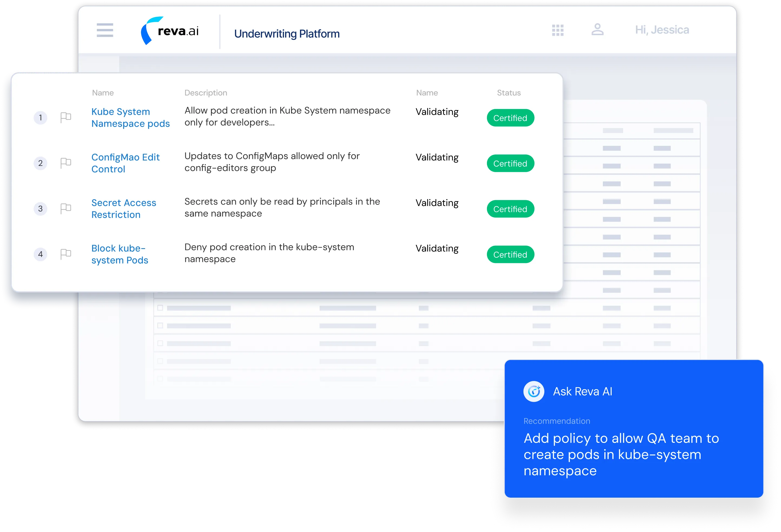Flag the Secret Access Restriction policy
The image size is (781, 532).
(x=65, y=209)
